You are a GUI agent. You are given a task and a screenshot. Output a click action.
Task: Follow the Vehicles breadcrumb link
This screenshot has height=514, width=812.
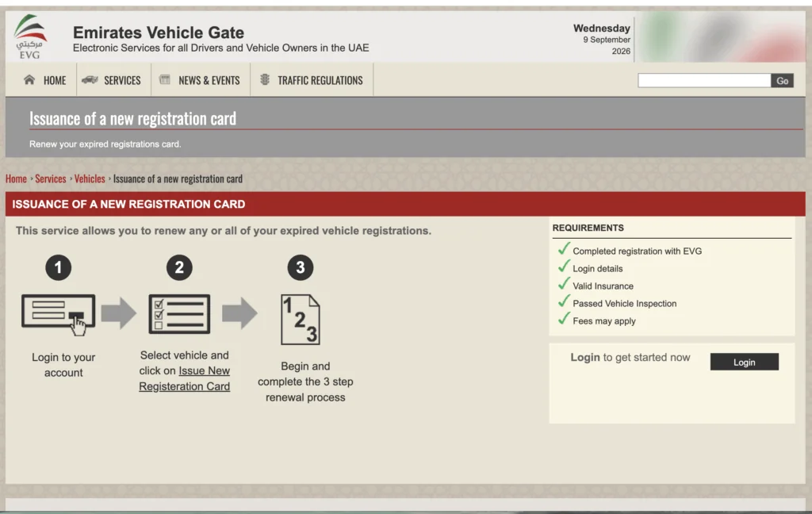(90, 178)
